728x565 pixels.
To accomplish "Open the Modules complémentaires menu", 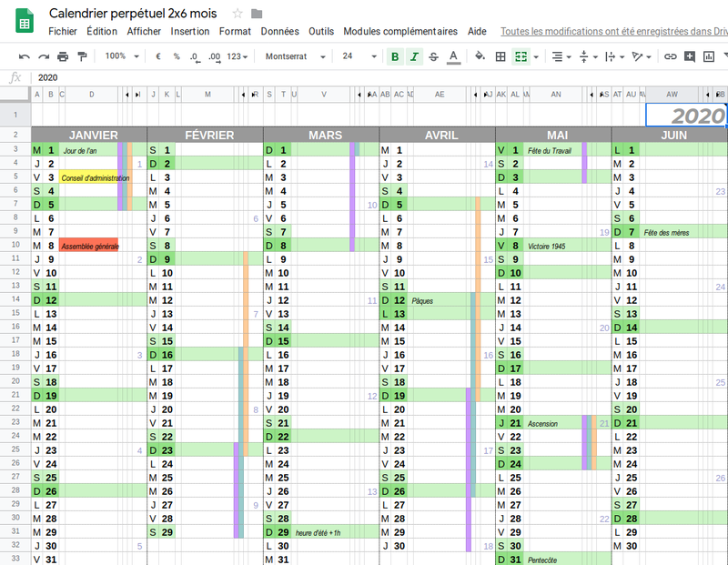I will 400,31.
